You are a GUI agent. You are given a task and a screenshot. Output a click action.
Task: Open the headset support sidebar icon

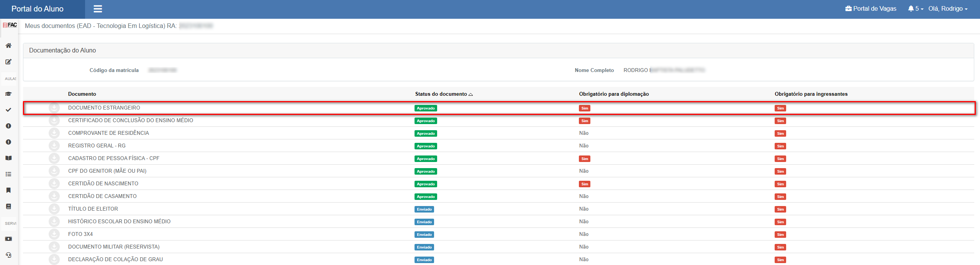click(8, 255)
